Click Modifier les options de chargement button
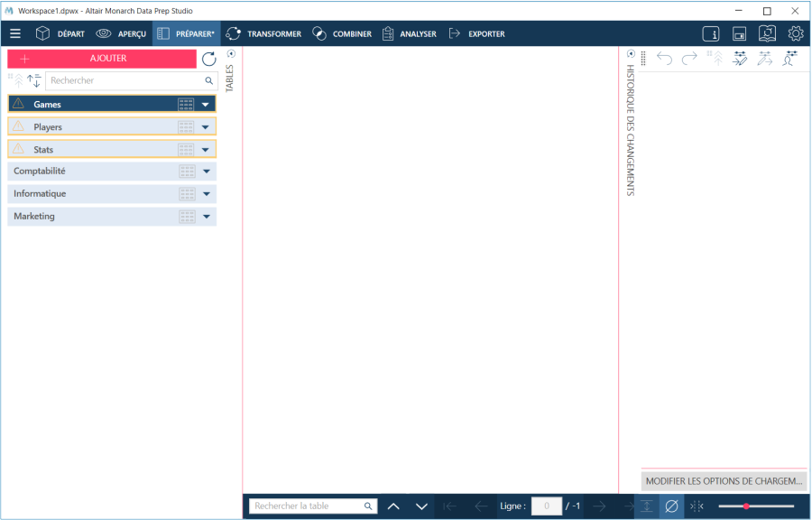This screenshot has height=520, width=812. coord(724,481)
